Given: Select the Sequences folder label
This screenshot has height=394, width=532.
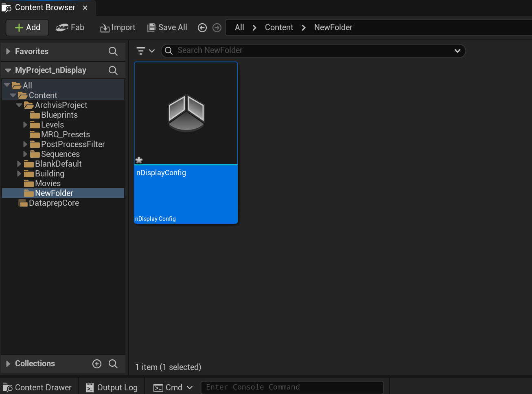Looking at the screenshot, I should [60, 154].
